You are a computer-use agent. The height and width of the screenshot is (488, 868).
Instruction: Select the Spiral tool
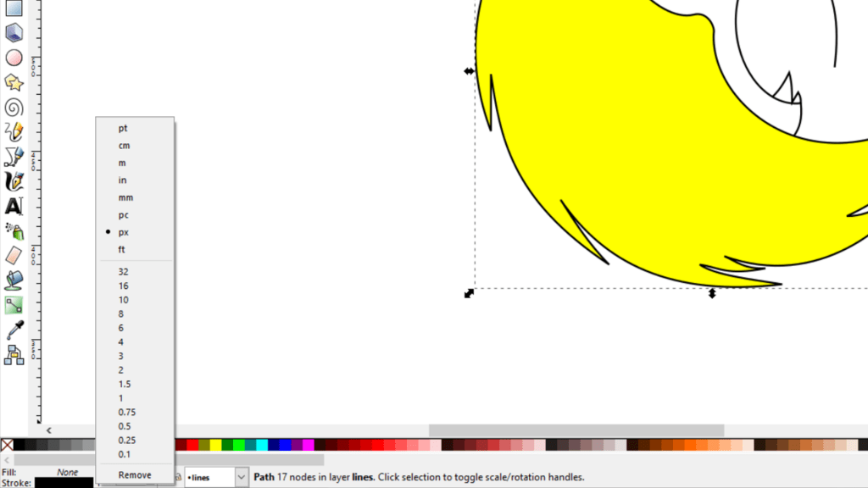pos(13,107)
